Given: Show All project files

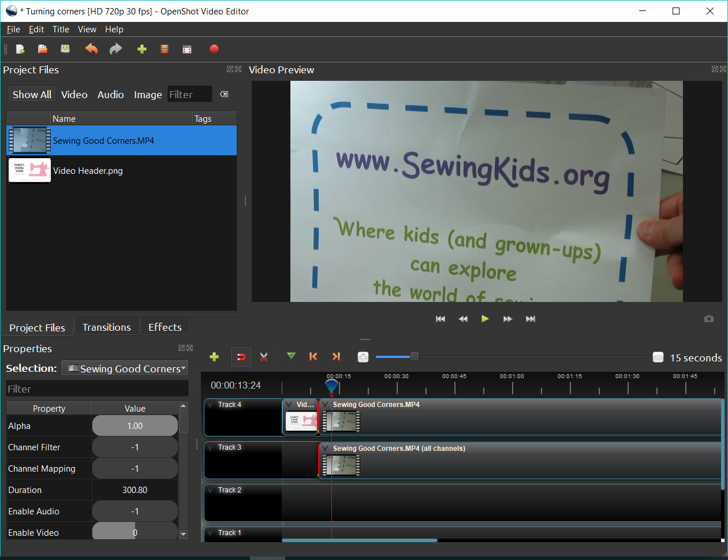Looking at the screenshot, I should [32, 95].
